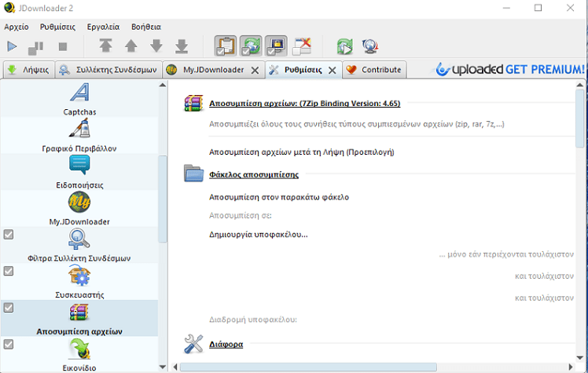This screenshot has width=588, height=373.
Task: Click the Αποσυμπίεση σε: label
Action: (x=241, y=216)
